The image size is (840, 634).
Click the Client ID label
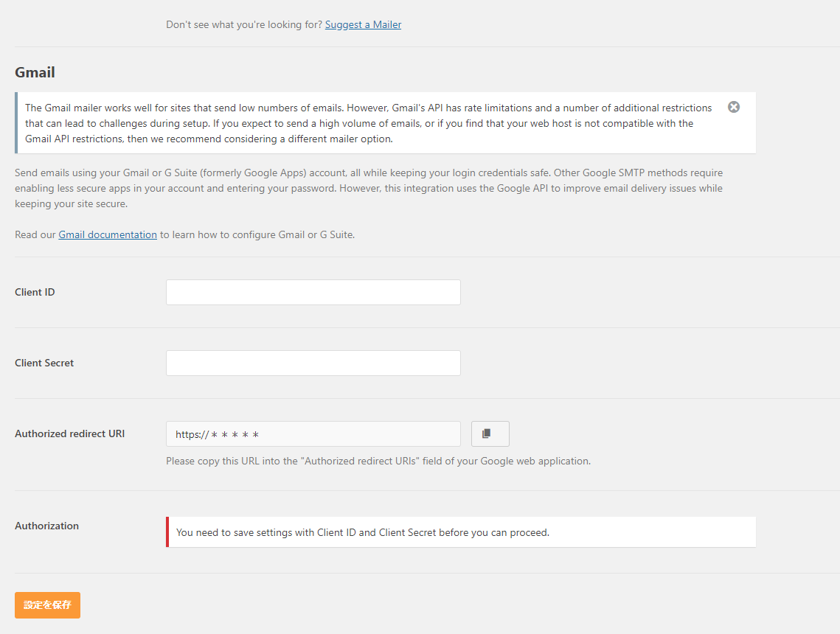35,292
